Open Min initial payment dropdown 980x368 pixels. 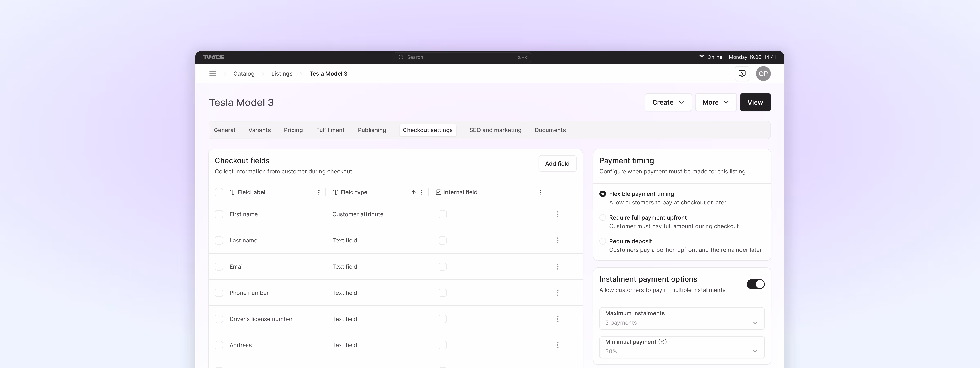coord(682,347)
